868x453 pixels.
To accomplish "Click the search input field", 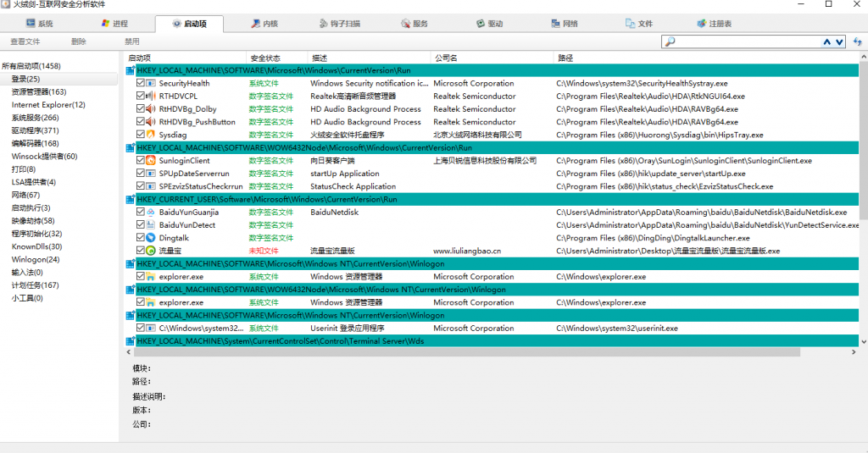I will click(748, 41).
